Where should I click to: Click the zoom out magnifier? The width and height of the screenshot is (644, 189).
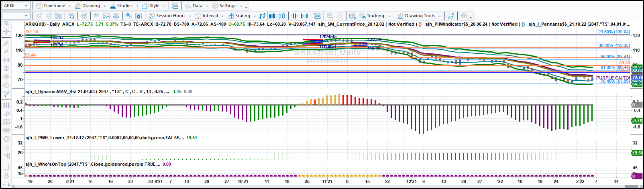pos(340,16)
